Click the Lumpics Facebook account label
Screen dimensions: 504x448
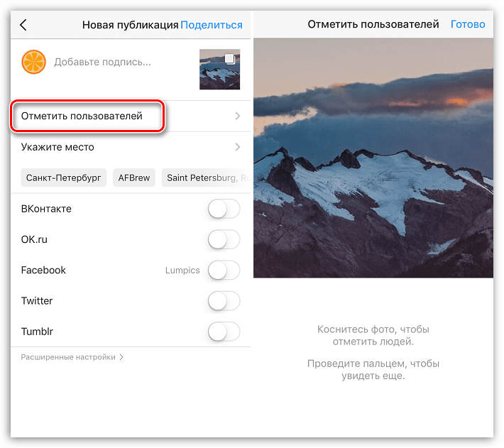[x=182, y=271]
